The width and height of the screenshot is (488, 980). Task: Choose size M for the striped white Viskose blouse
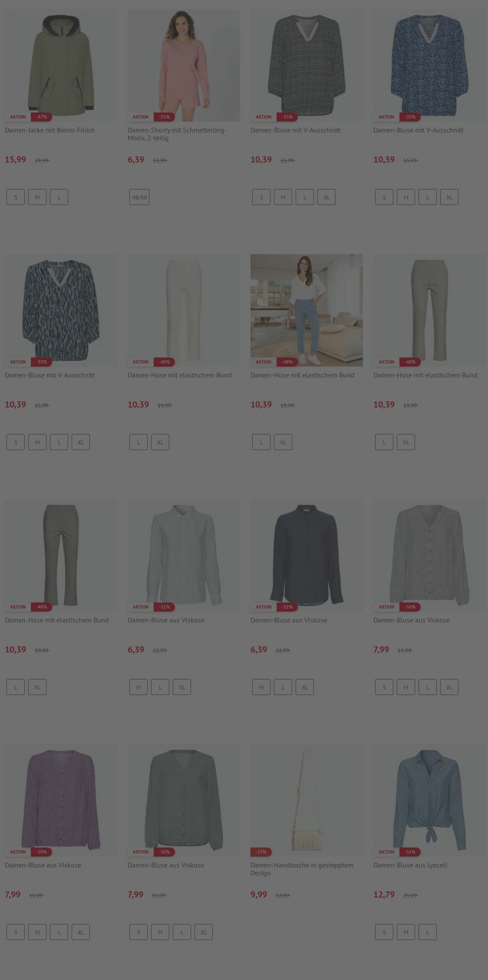pyautogui.click(x=139, y=687)
